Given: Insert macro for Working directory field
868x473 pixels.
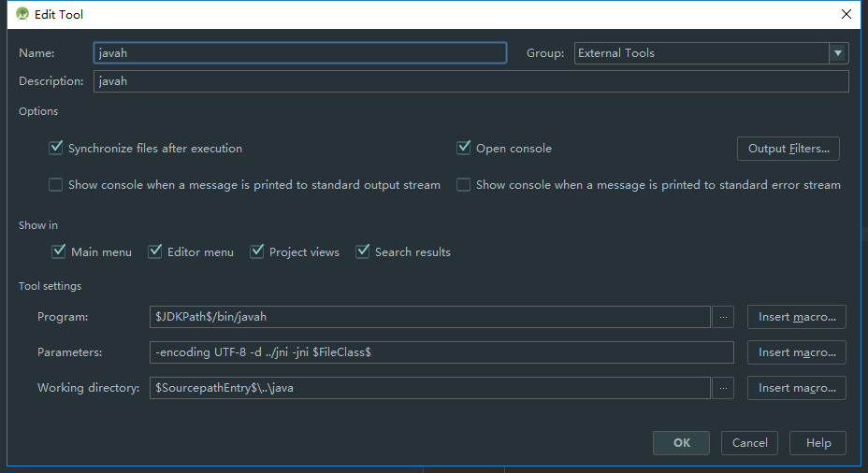Looking at the screenshot, I should 797,388.
